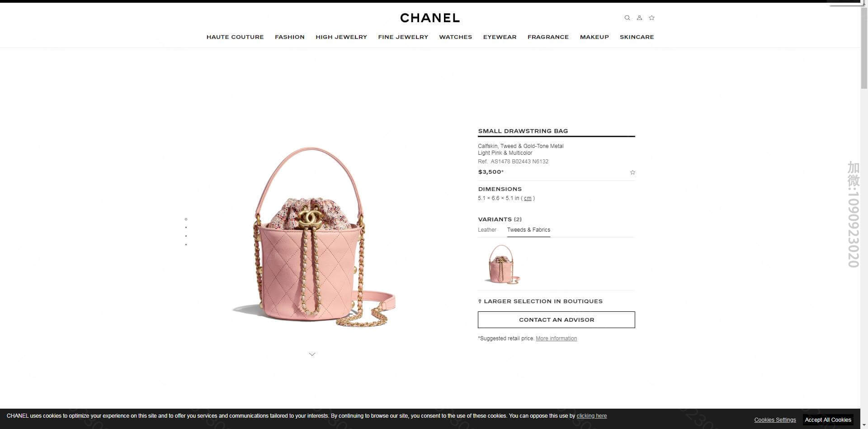Switch to Tweeds & Fabrics tab
The height and width of the screenshot is (429, 868).
[528, 230]
